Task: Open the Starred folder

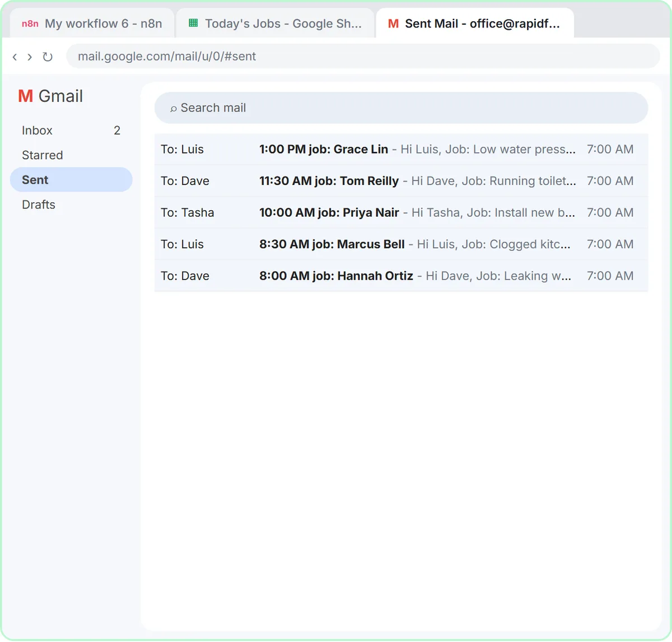Action: click(71, 155)
